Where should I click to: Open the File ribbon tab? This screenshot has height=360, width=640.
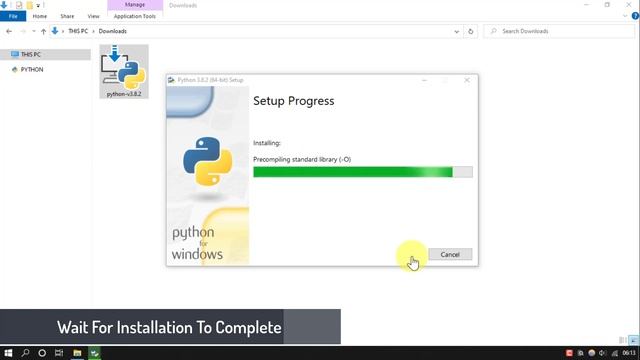(x=13, y=16)
